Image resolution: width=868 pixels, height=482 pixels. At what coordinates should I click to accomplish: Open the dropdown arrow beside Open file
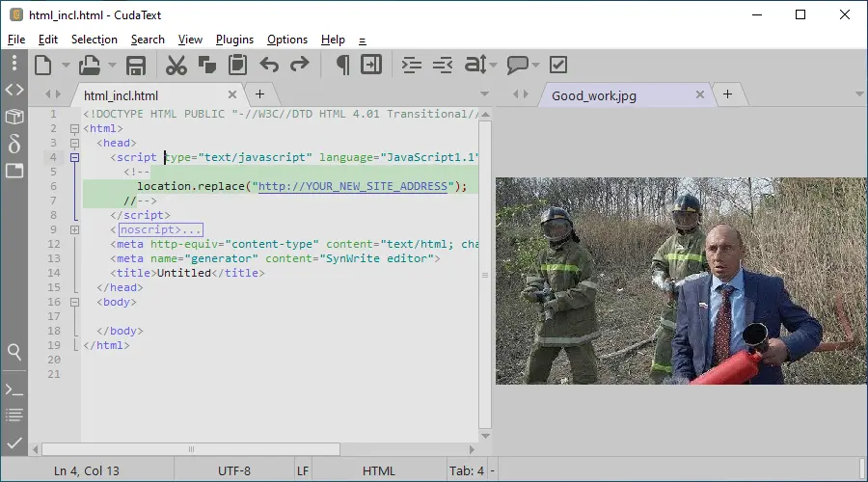click(x=112, y=66)
